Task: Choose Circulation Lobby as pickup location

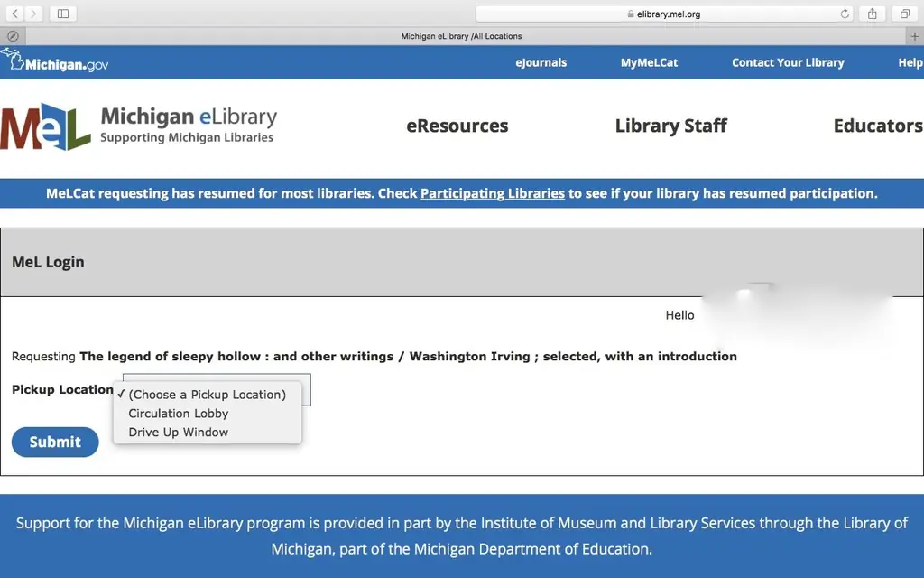Action: click(208, 414)
